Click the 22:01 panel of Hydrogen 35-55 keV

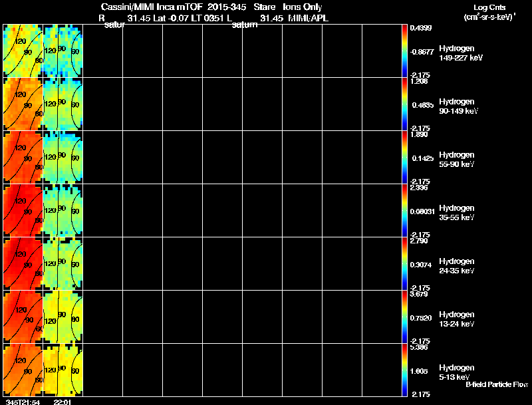click(63, 211)
